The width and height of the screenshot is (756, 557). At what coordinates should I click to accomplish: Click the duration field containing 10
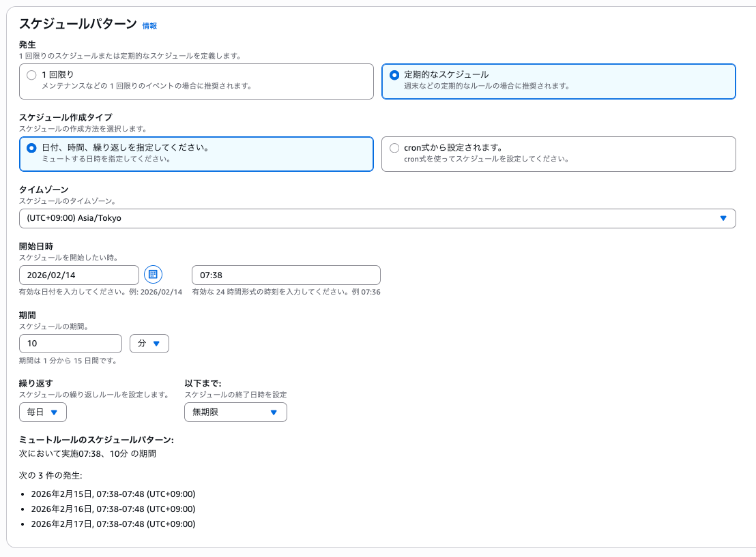[x=70, y=343]
